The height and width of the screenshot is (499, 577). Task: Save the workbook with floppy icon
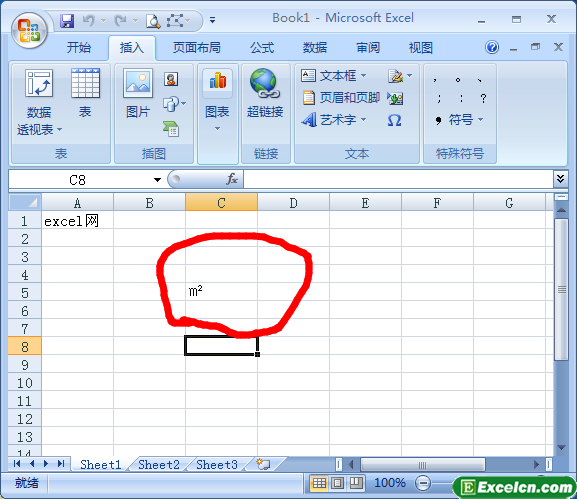click(67, 21)
